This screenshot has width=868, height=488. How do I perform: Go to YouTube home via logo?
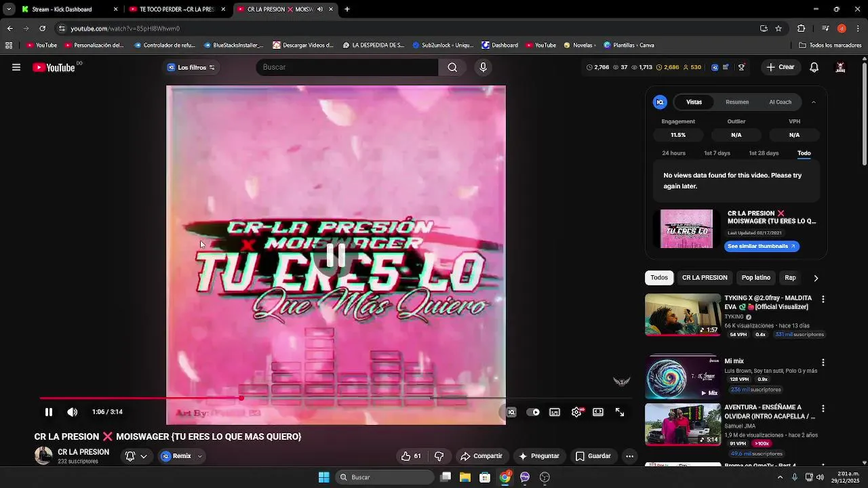(54, 67)
